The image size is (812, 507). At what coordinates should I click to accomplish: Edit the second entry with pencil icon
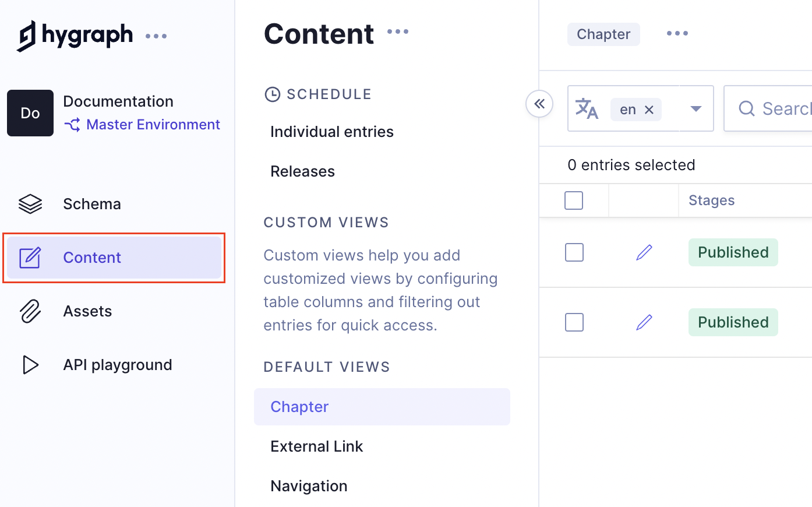coord(644,322)
